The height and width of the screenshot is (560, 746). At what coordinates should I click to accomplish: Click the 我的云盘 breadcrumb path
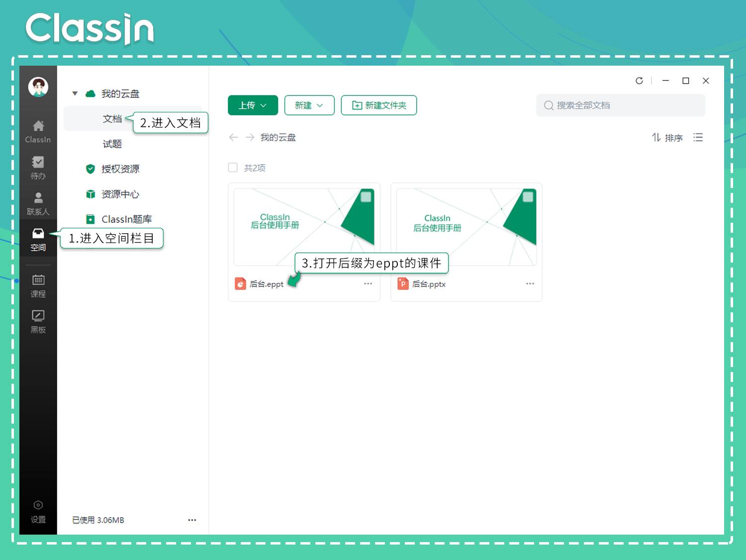(x=278, y=137)
